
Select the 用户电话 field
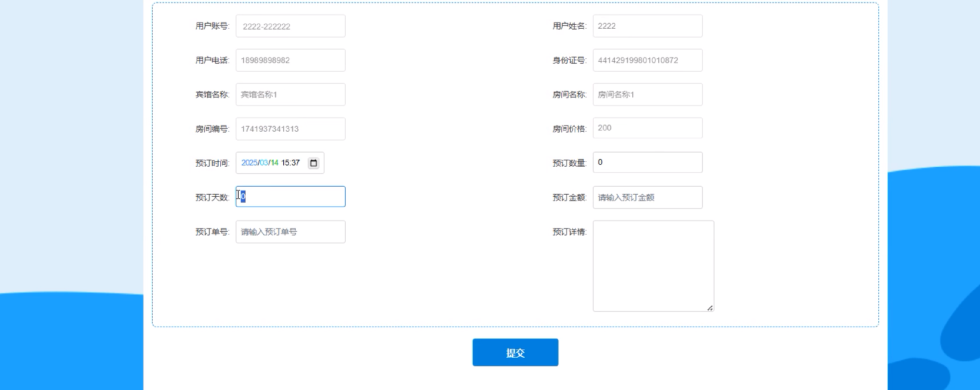290,60
